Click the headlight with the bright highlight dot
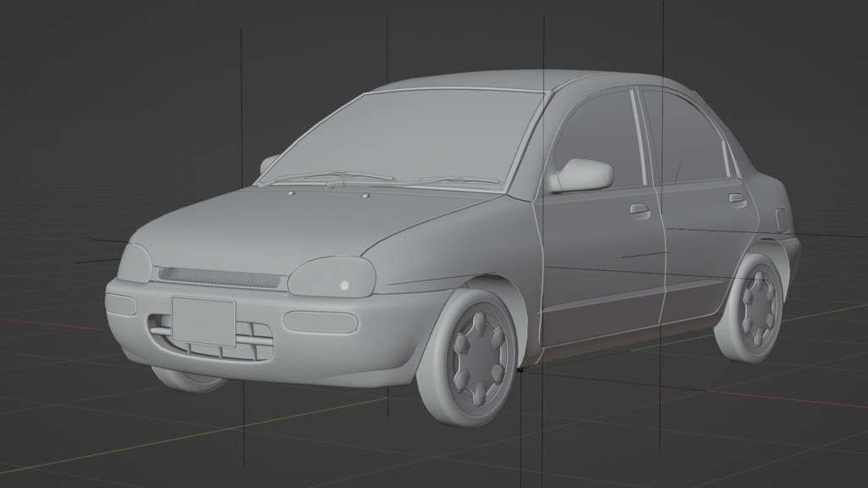 pos(332,277)
